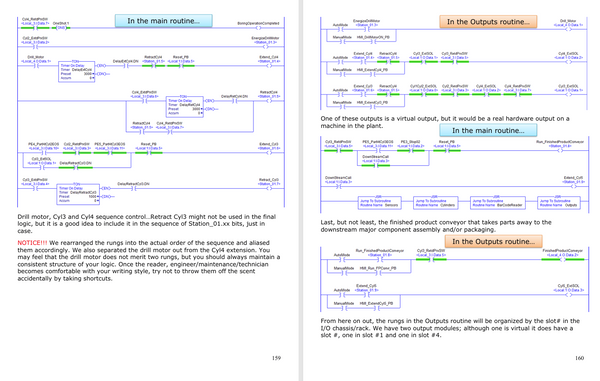Image resolution: width=600 pixels, height=381 pixels.
Task: Click the blue 'In the main routine…' label on page 160
Action: [488, 130]
